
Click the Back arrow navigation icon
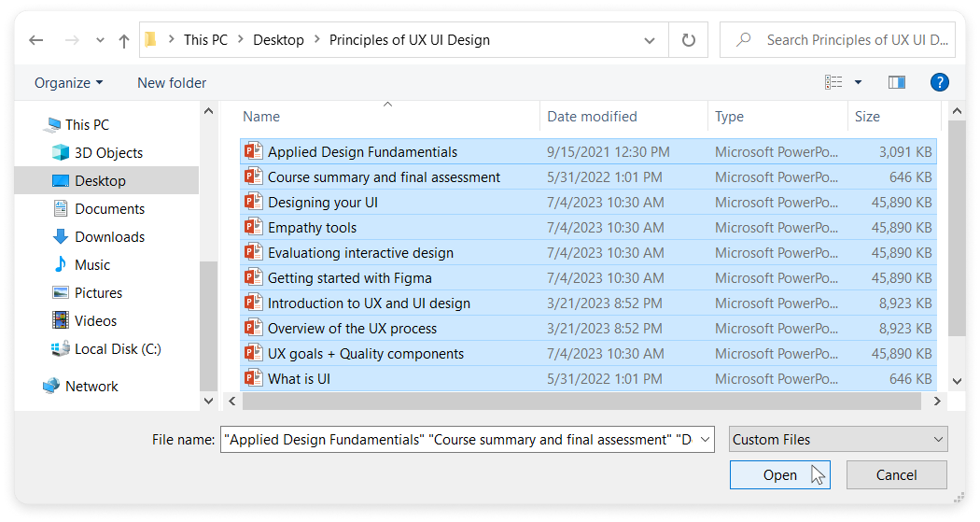(x=36, y=40)
